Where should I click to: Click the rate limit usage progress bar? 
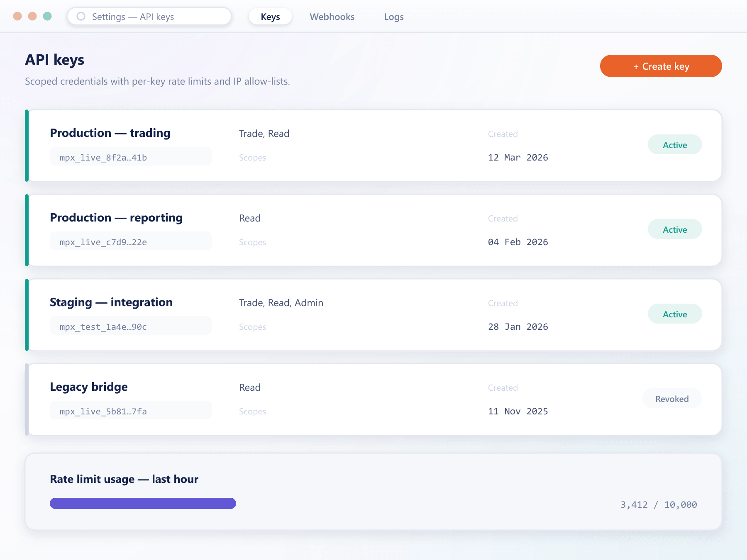click(x=143, y=503)
